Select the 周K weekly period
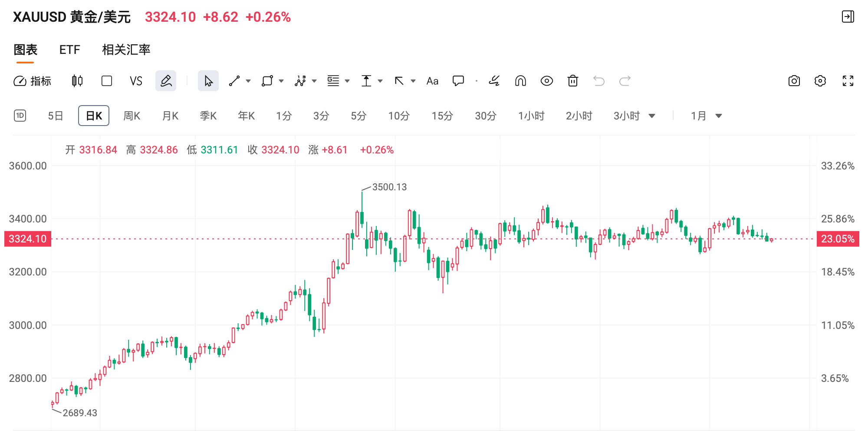 coord(132,116)
